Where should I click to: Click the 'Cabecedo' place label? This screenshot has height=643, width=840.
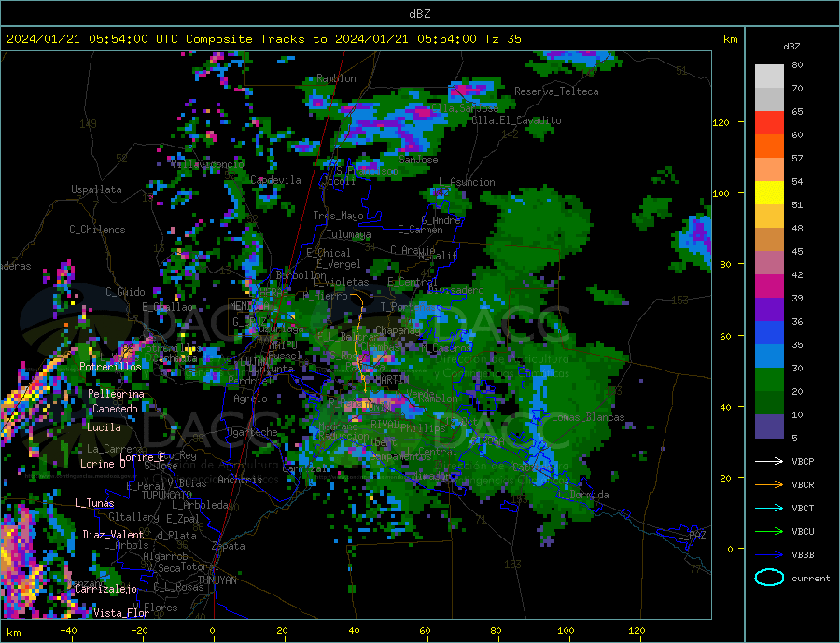click(115, 409)
